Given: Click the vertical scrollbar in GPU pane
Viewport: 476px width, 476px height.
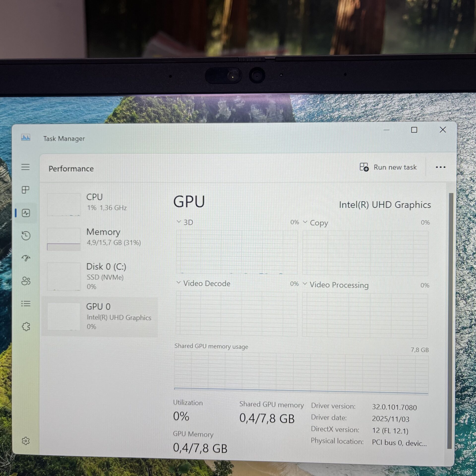Looking at the screenshot, I should point(450,321).
